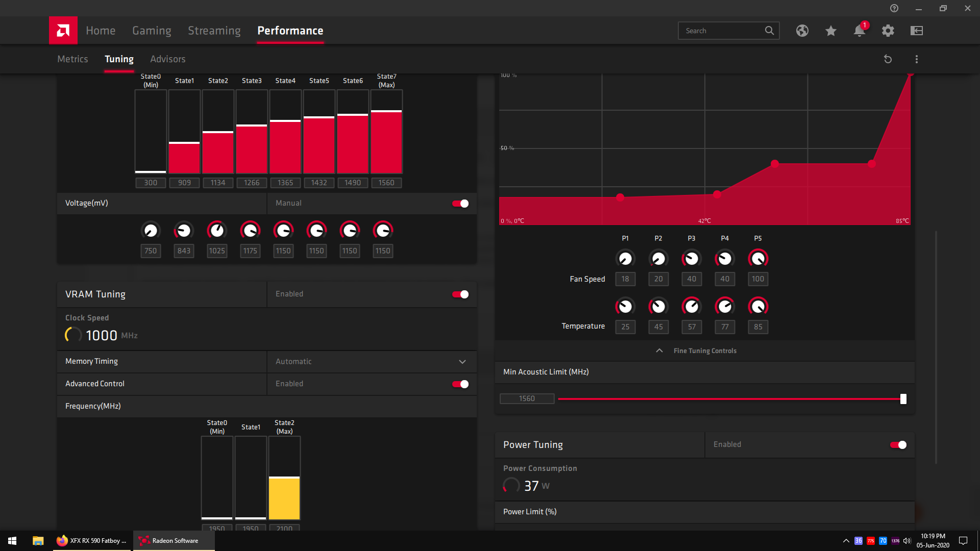Disable the Advanced Control toggle
The image size is (980, 551).
[x=460, y=384]
